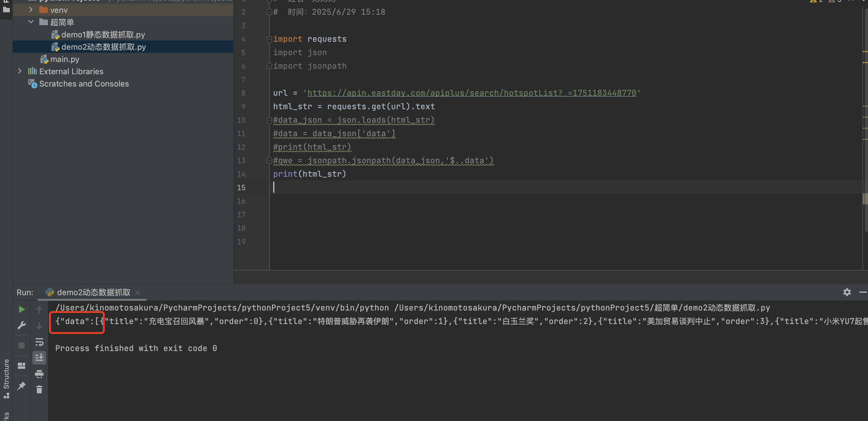The width and height of the screenshot is (868, 421).
Task: Close the demo2动态数据抓取 Run tab
Action: pos(138,293)
